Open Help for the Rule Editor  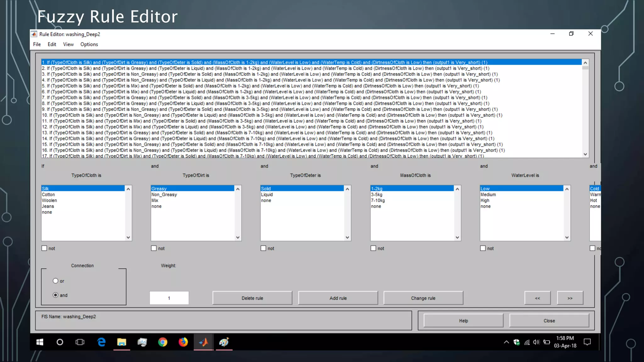[464, 321]
